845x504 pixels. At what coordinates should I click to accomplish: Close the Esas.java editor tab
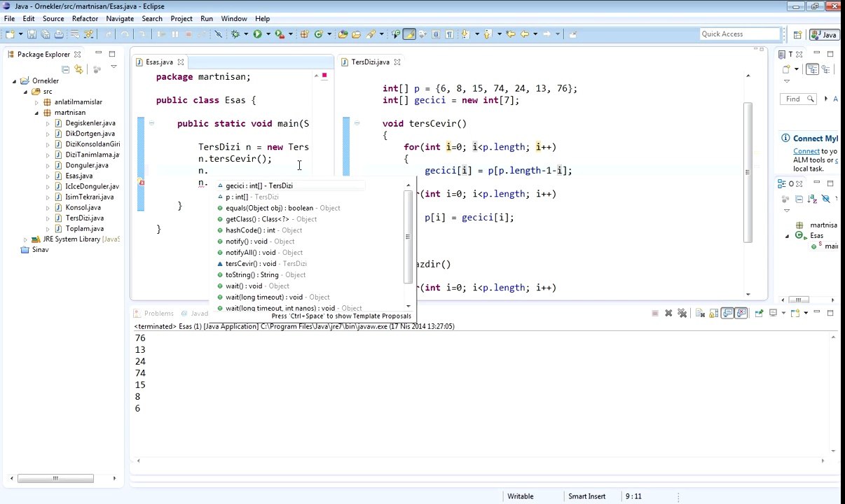(x=180, y=62)
